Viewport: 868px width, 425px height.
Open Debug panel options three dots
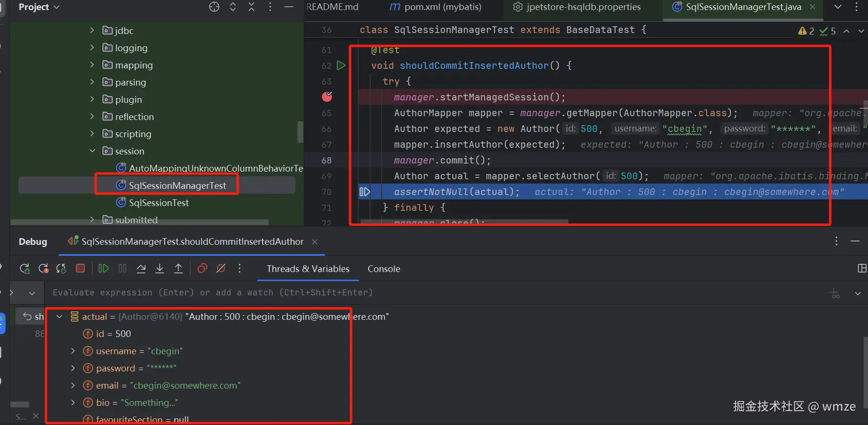[836, 241]
